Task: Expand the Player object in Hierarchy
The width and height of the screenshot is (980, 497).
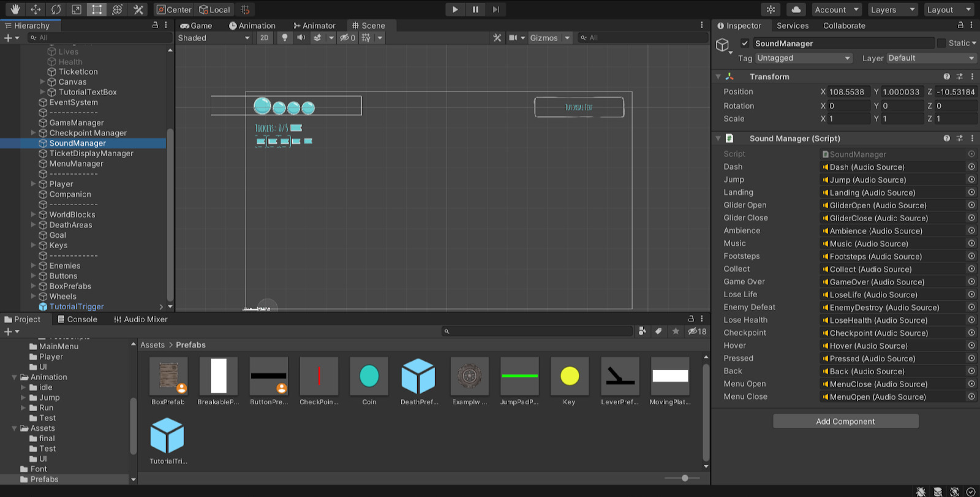Action: 34,184
